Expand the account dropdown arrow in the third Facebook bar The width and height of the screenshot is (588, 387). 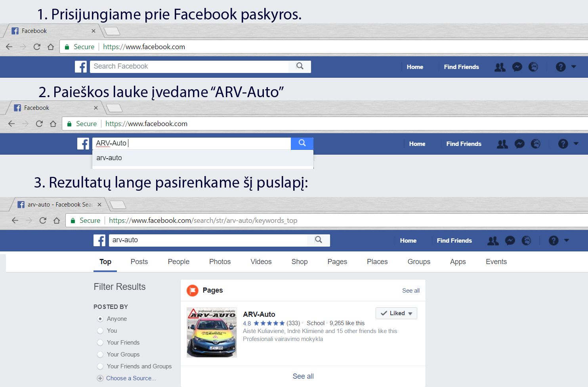(567, 240)
